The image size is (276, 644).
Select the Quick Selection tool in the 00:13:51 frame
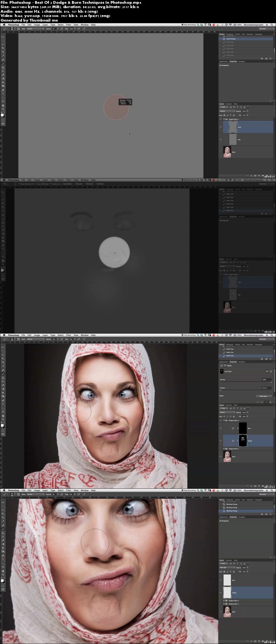point(3,358)
